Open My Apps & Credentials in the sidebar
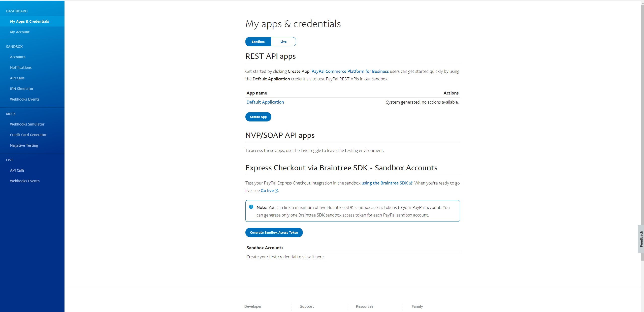The width and height of the screenshot is (644, 312). click(29, 21)
